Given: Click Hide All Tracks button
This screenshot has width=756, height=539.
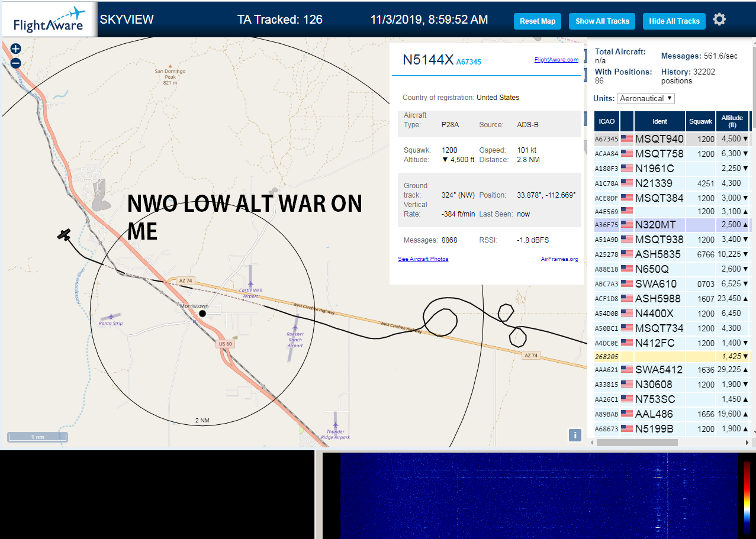Looking at the screenshot, I should (x=674, y=21).
